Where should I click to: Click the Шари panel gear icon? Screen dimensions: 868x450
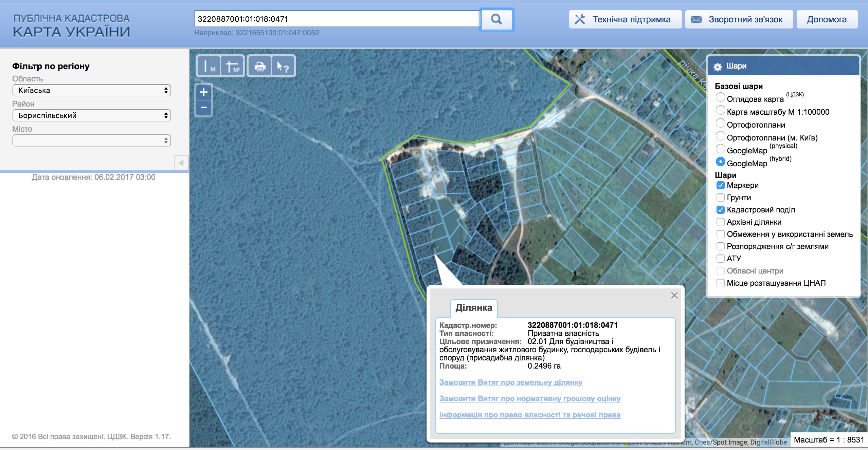[718, 67]
